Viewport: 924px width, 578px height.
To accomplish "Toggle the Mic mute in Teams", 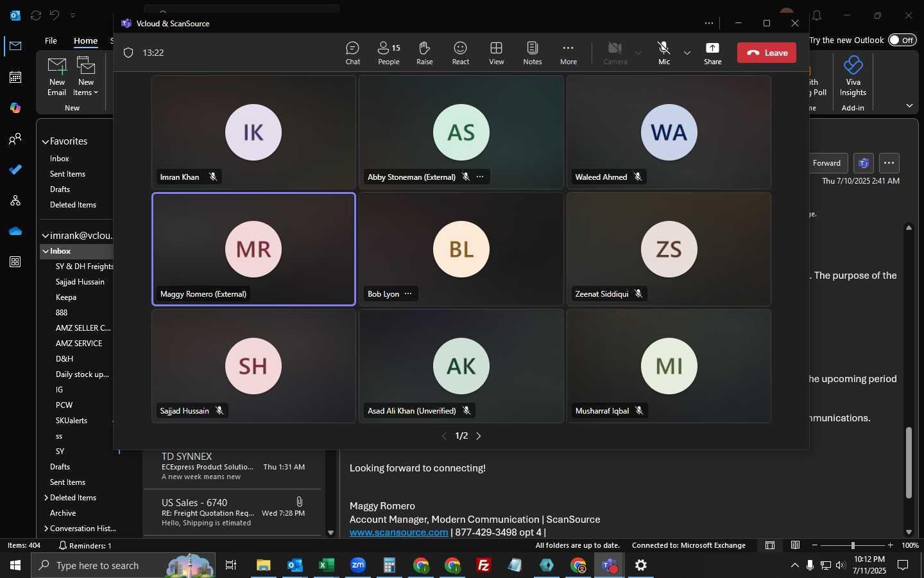I will 663,53.
